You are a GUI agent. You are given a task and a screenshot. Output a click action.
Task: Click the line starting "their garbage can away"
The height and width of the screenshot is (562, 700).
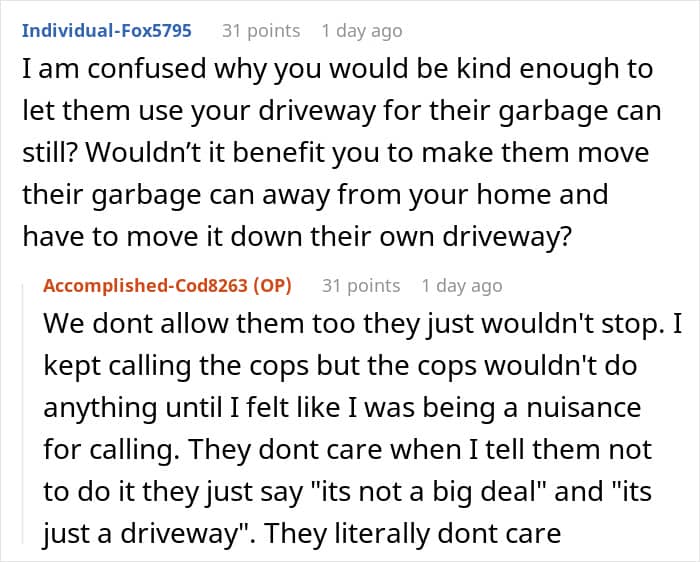pos(315,193)
